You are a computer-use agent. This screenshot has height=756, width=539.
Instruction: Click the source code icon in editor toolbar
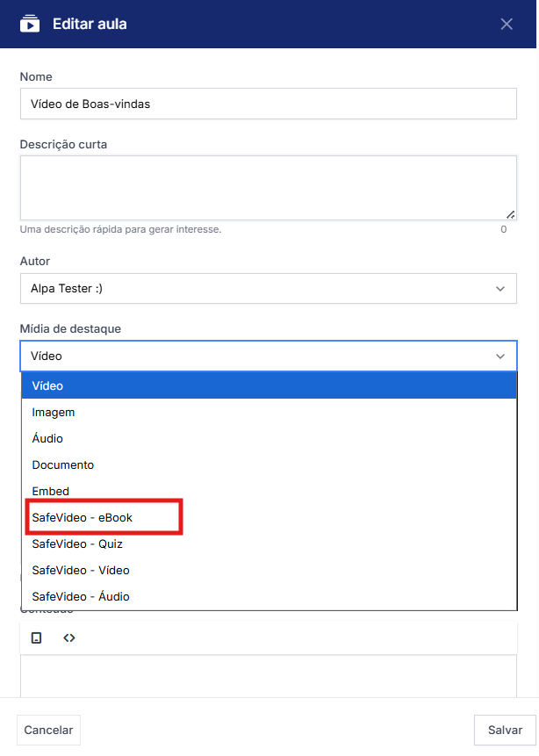click(x=69, y=638)
